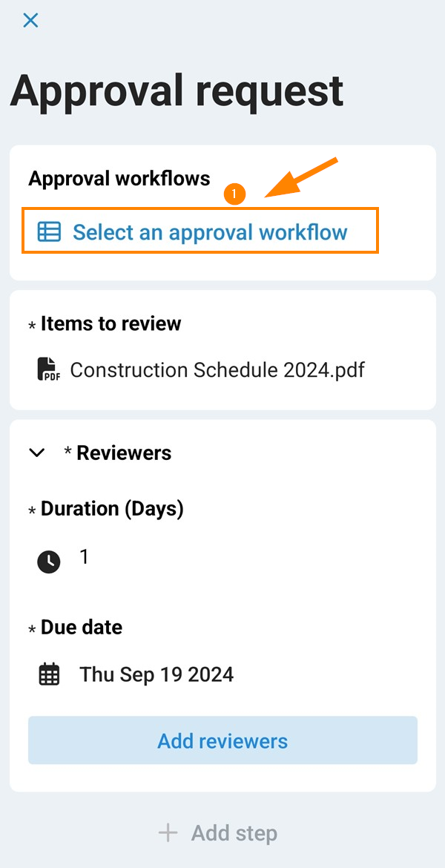The width and height of the screenshot is (445, 868).
Task: Click the plus icon beside Add step
Action: [x=168, y=832]
